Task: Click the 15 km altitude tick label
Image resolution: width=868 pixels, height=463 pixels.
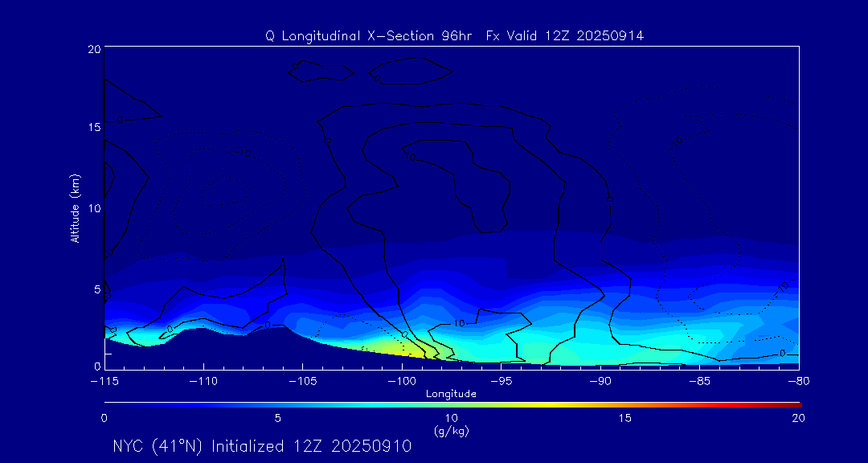Action: tap(92, 129)
